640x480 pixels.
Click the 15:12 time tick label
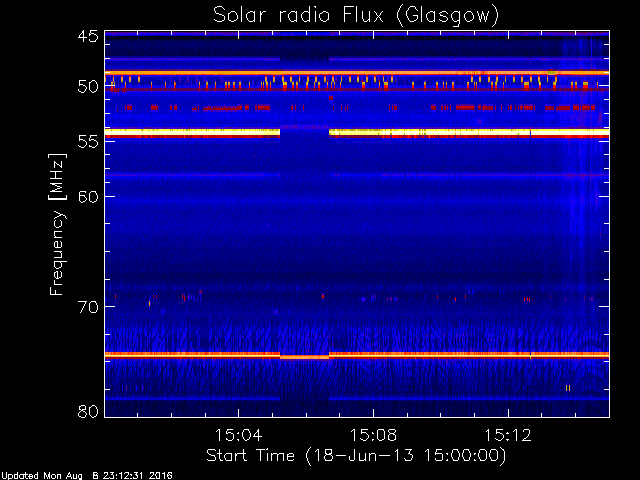[508, 435]
